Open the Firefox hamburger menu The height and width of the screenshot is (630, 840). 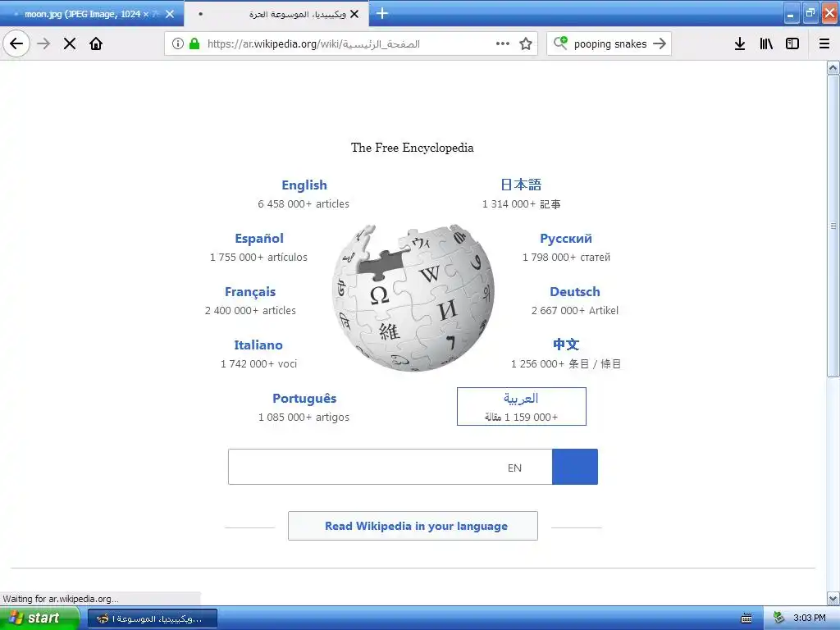point(824,43)
